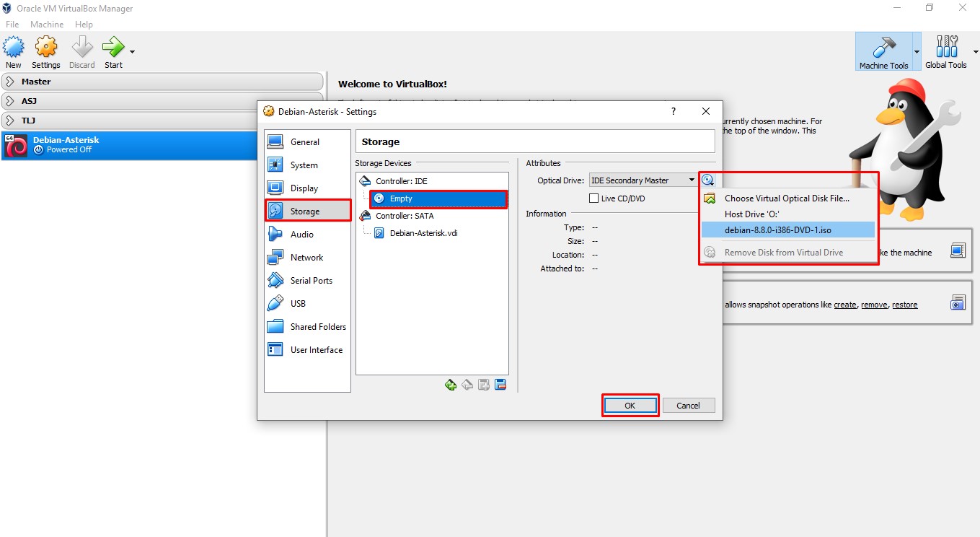Confirm settings with OK
Image resolution: width=980 pixels, height=537 pixels.
pos(630,405)
